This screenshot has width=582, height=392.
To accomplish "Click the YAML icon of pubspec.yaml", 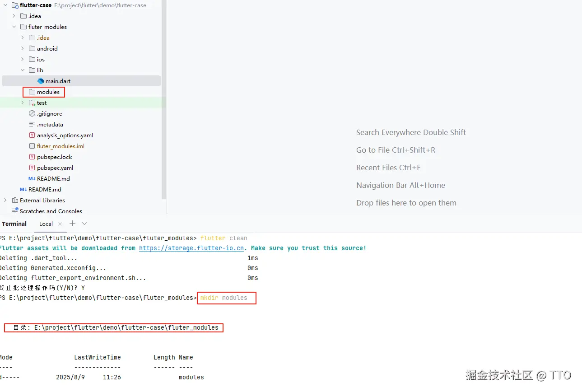I will [32, 168].
